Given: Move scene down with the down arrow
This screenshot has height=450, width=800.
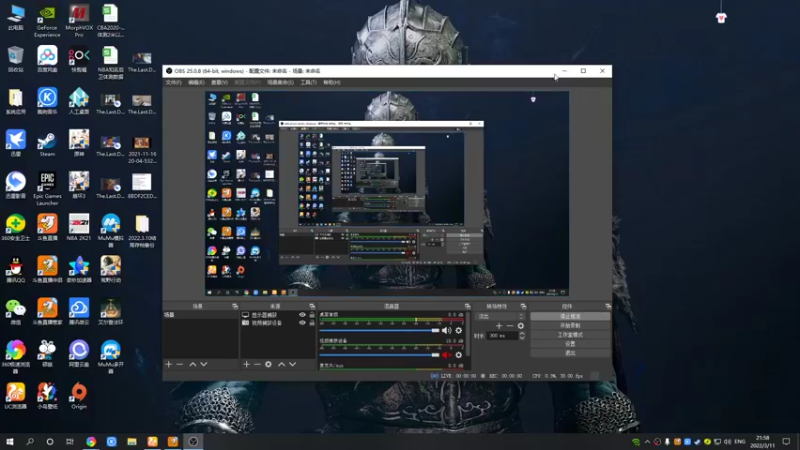Looking at the screenshot, I should click(204, 364).
